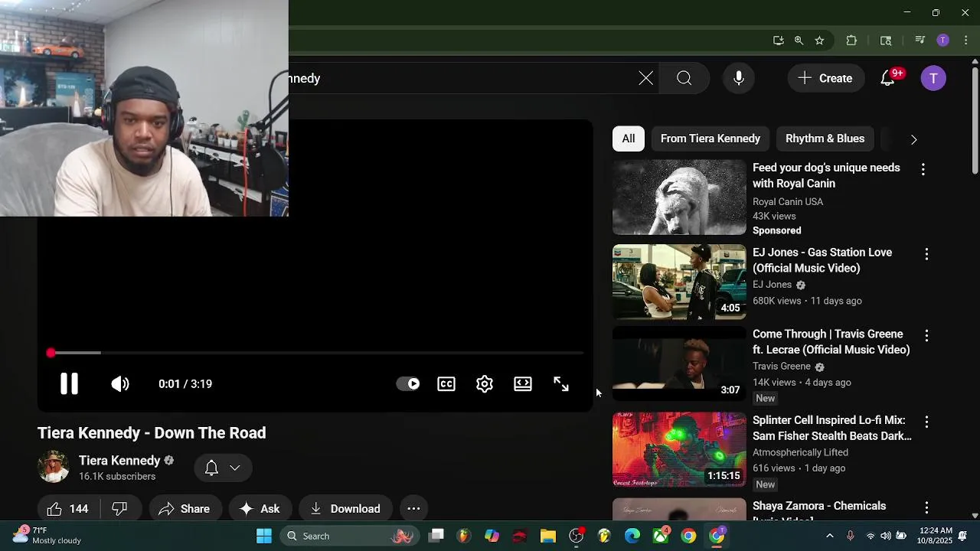Open the volume control in the system tray

click(886, 536)
